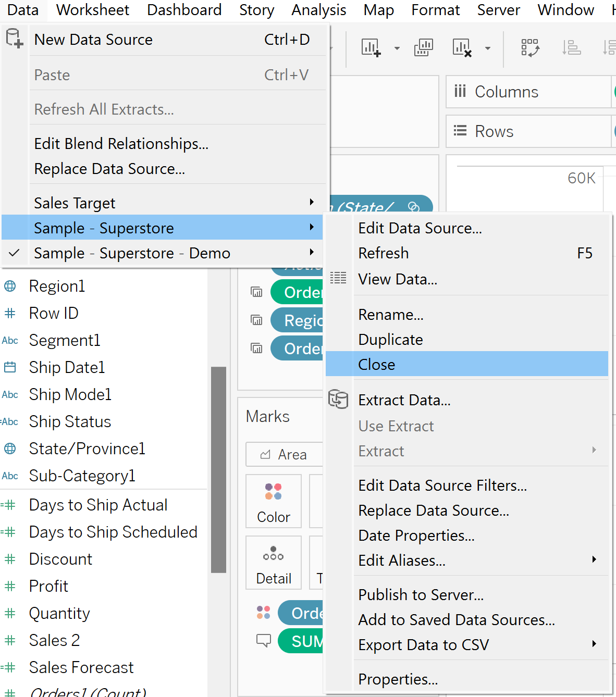Click the New Data Source cylinder icon
Screen dimensions: 616x697
click(x=14, y=39)
